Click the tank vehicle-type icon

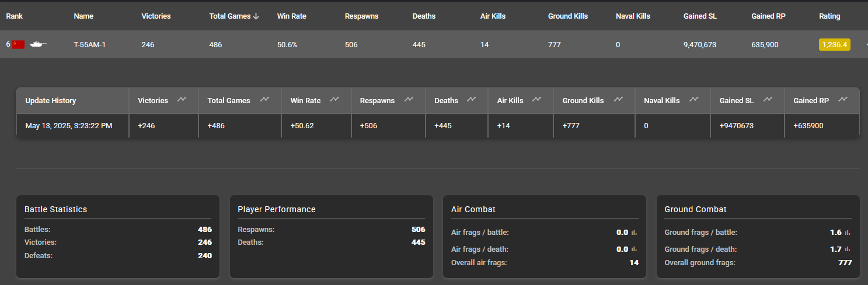[x=38, y=44]
